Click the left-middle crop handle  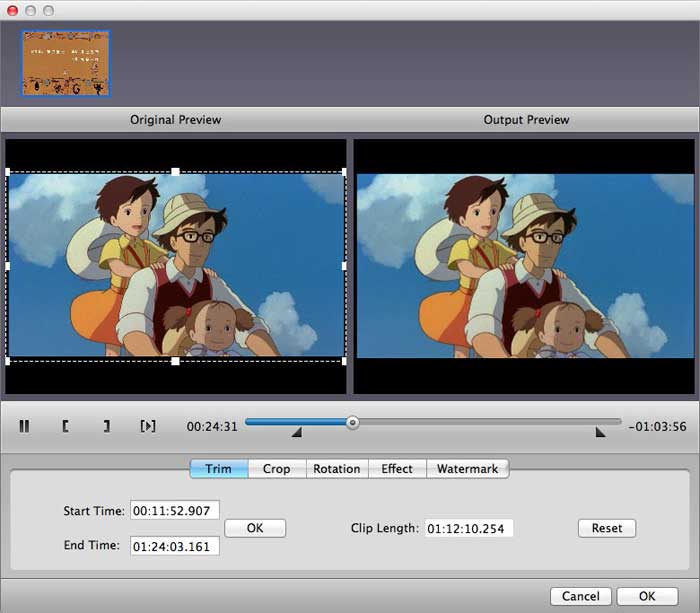8,266
